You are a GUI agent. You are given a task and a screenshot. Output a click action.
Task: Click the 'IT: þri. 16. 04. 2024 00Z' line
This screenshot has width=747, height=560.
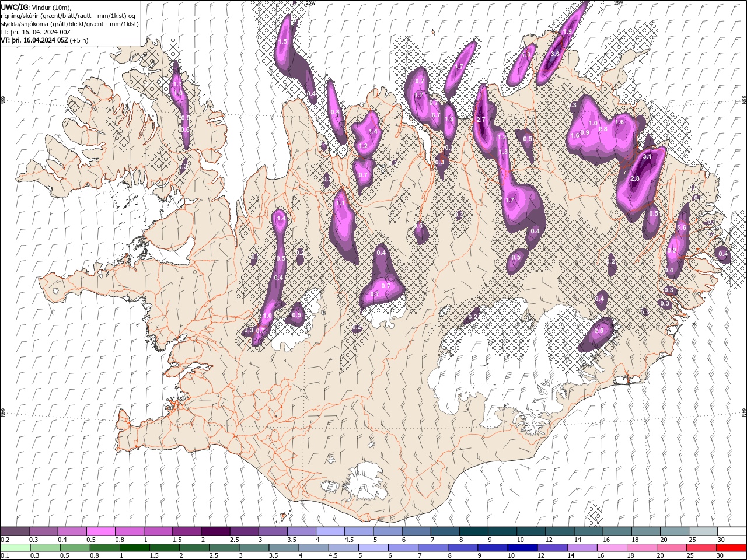tap(36, 32)
